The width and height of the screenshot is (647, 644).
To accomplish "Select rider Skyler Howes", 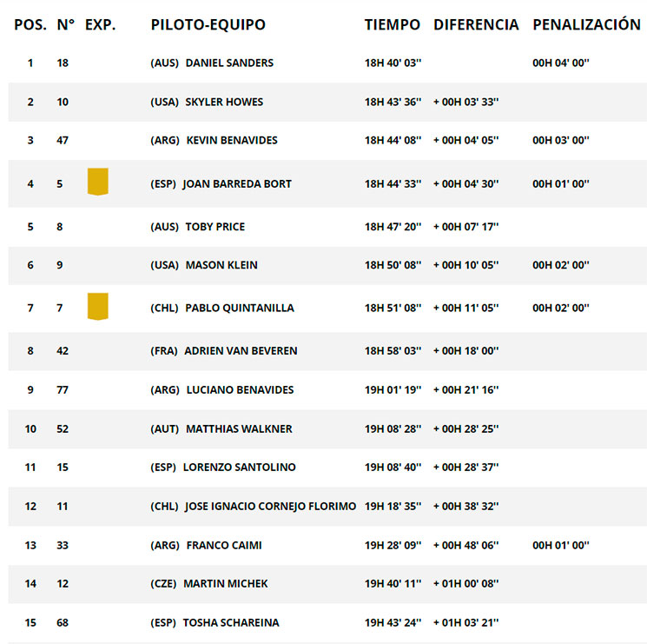I will tap(224, 102).
